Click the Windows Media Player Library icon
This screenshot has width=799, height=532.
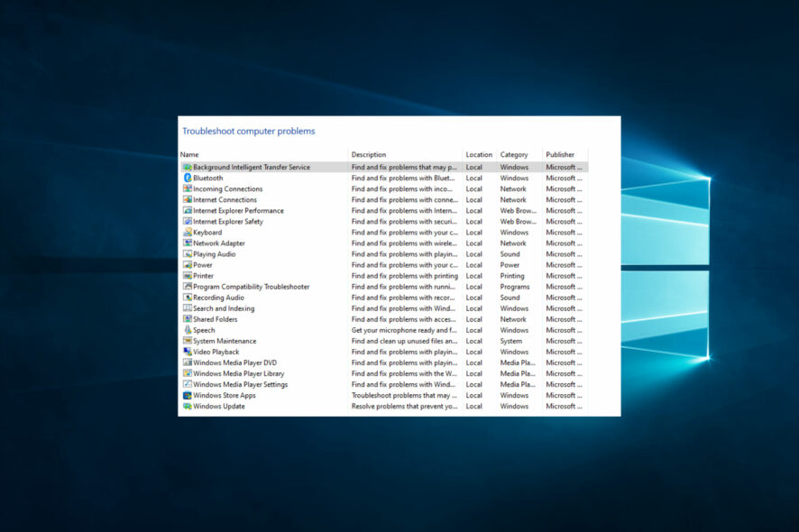pos(188,373)
